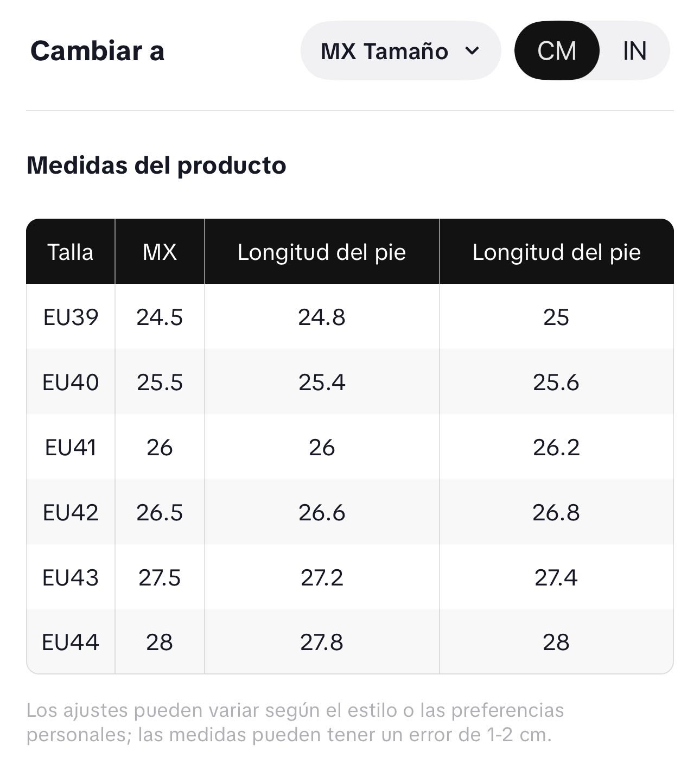
Task: Click the second Longitud del pie header
Action: click(557, 252)
